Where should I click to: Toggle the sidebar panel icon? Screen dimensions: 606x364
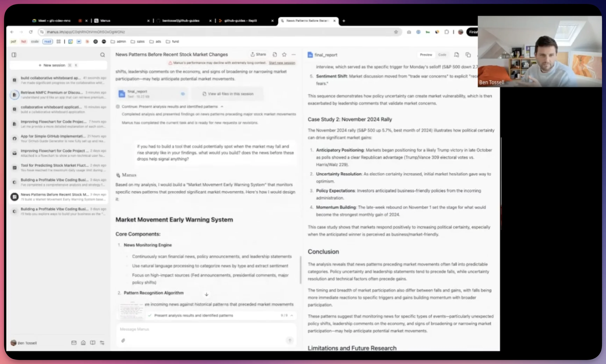coord(14,55)
